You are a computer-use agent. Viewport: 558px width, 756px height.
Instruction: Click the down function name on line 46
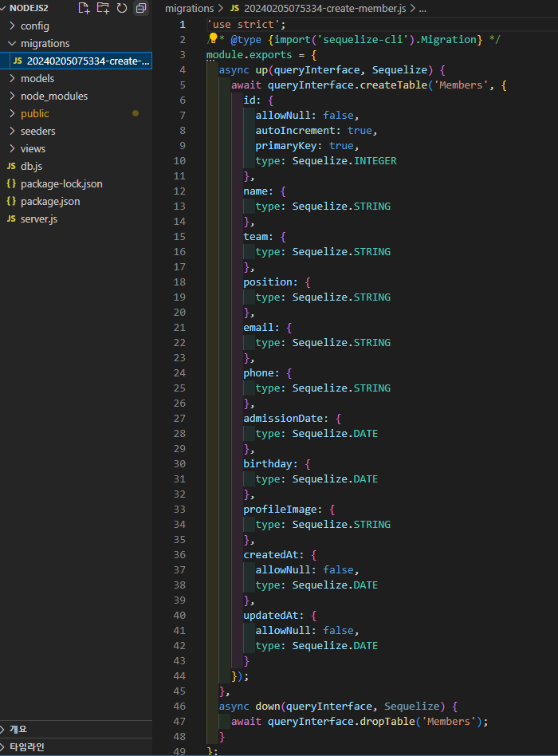pyautogui.click(x=267, y=706)
